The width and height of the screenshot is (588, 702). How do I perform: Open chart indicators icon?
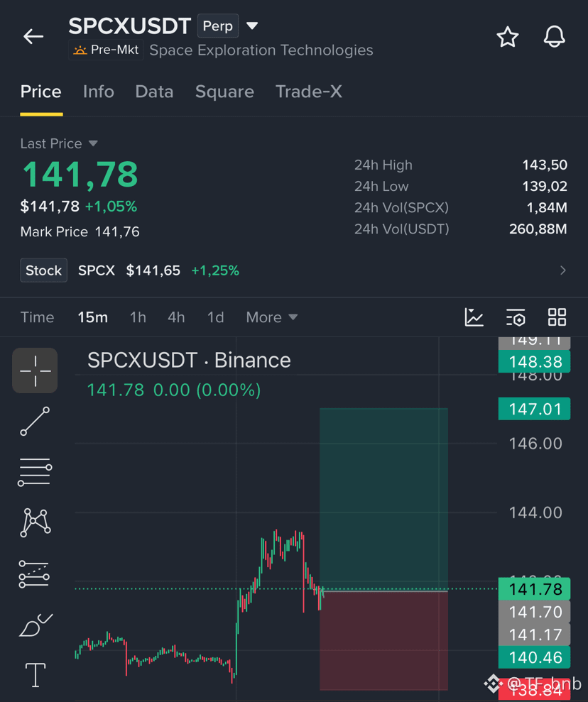[x=474, y=317]
